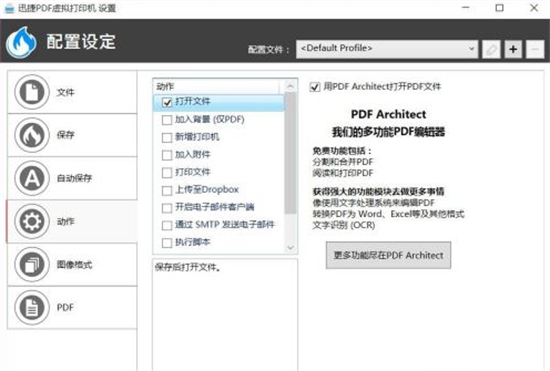550x371 pixels.
Task: Select the 动作 gear icon
Action: tap(32, 221)
